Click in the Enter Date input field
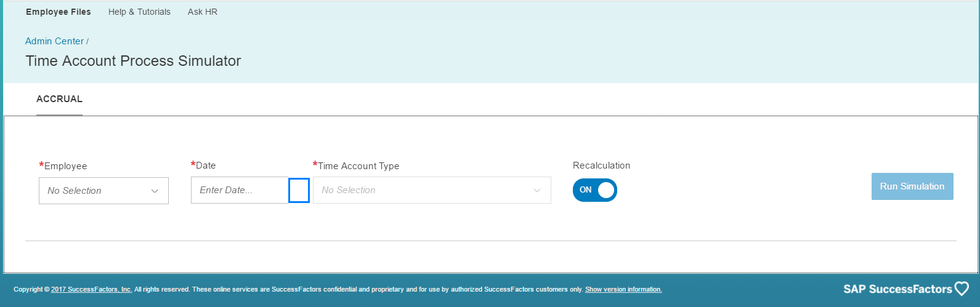Image resolution: width=980 pixels, height=307 pixels. point(240,190)
